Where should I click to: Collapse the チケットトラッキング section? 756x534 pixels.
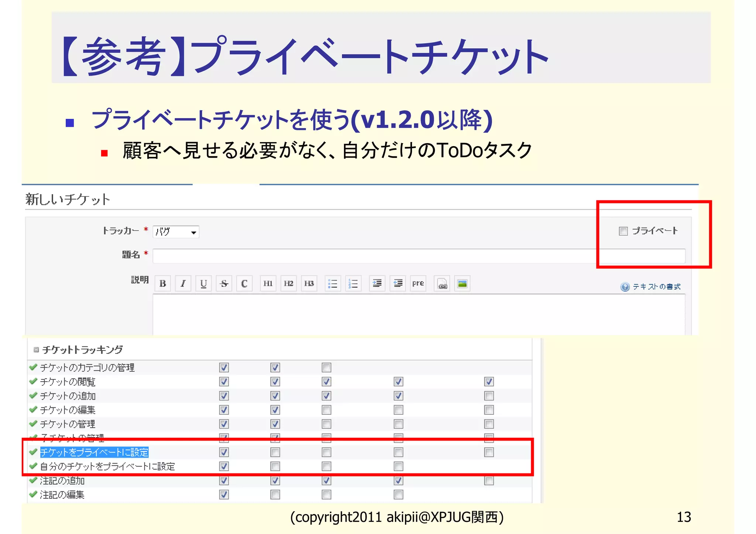coord(36,349)
